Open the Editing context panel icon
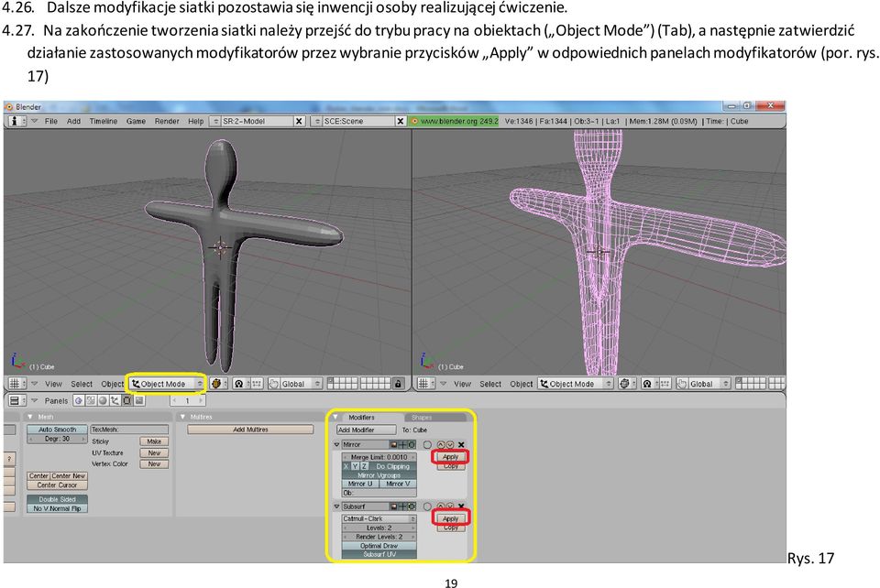Image resolution: width=880 pixels, height=588 pixels. 126,401
